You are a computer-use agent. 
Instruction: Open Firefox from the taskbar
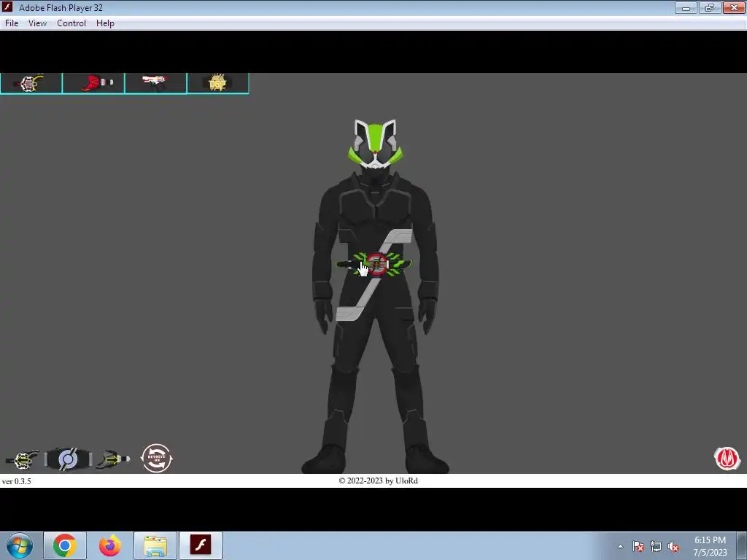coord(110,545)
